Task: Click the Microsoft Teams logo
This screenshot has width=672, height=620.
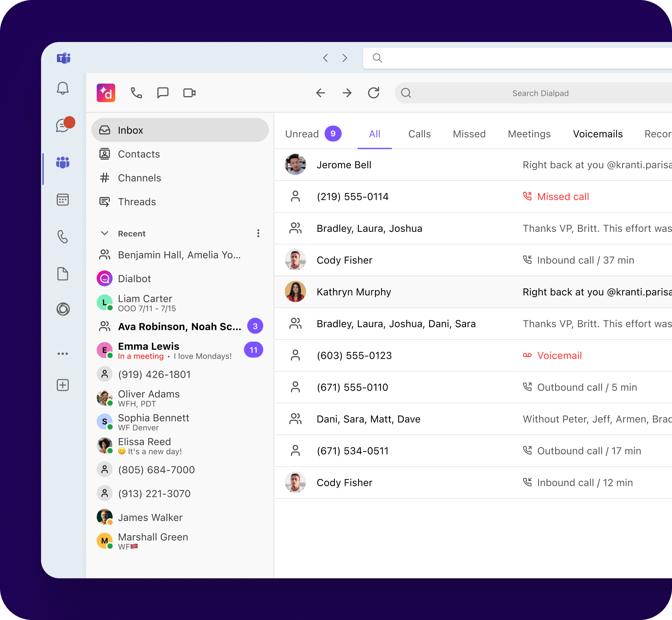Action: [x=64, y=58]
